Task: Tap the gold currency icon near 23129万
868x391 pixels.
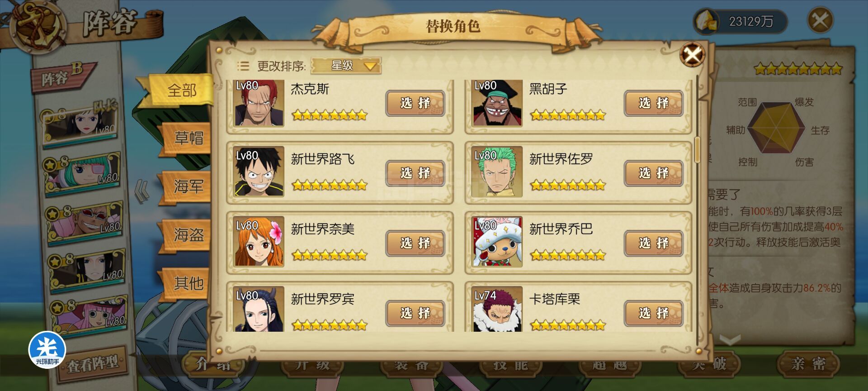Action: tap(707, 21)
